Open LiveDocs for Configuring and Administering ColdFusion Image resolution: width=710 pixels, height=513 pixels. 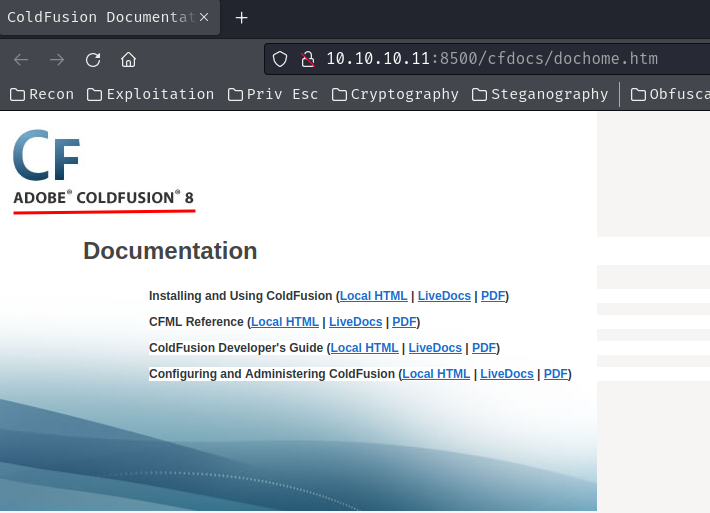coord(507,374)
